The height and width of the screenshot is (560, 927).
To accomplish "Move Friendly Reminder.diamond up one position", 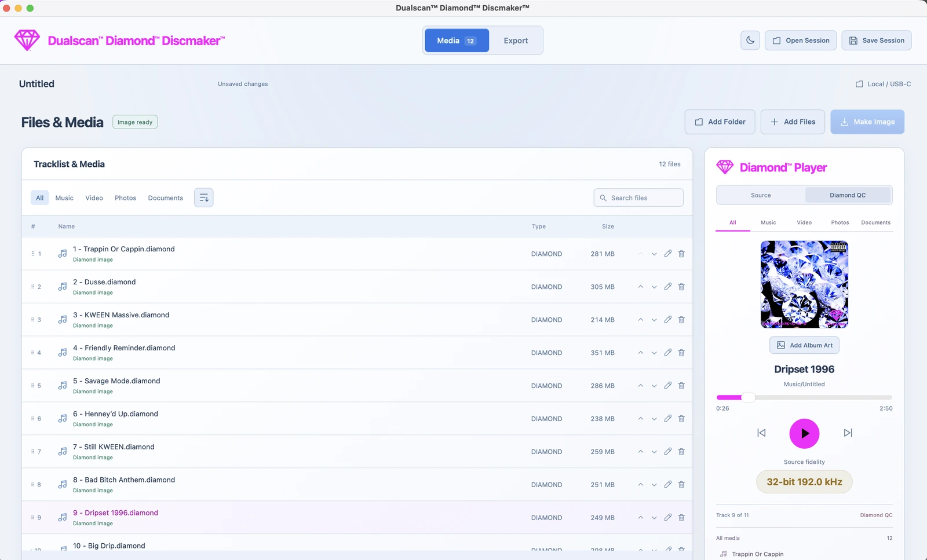I will [641, 353].
